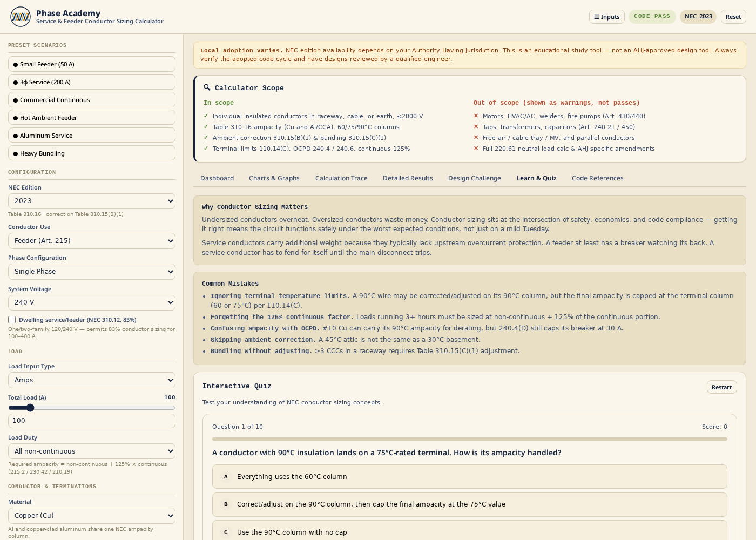This screenshot has height=540, width=756.
Task: Click the 'Common Mistakes' heading
Action: pos(230,283)
